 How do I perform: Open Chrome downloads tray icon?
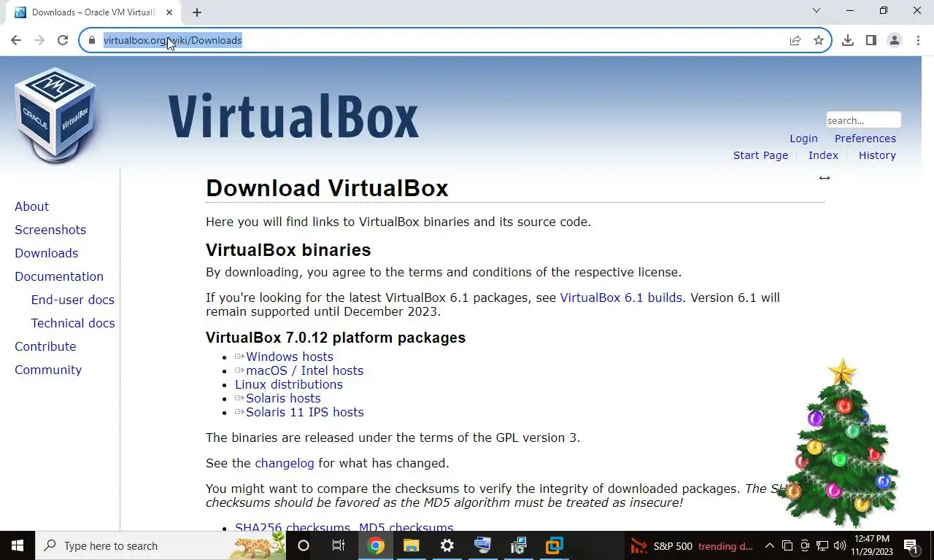(848, 40)
